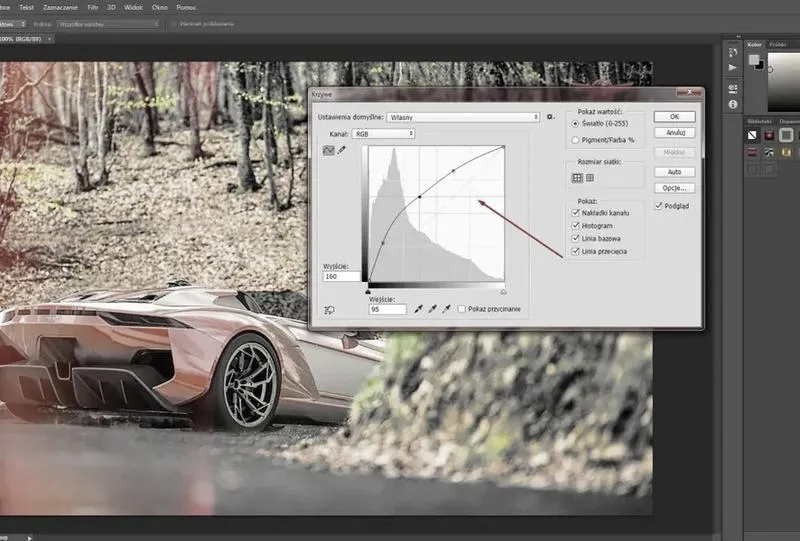800x541 pixels.
Task: Select the pencil draw-curve tool
Action: [341, 150]
